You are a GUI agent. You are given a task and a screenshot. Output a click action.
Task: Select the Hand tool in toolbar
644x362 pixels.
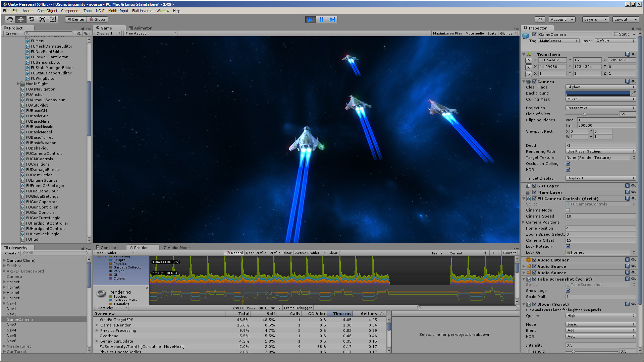tap(10, 19)
